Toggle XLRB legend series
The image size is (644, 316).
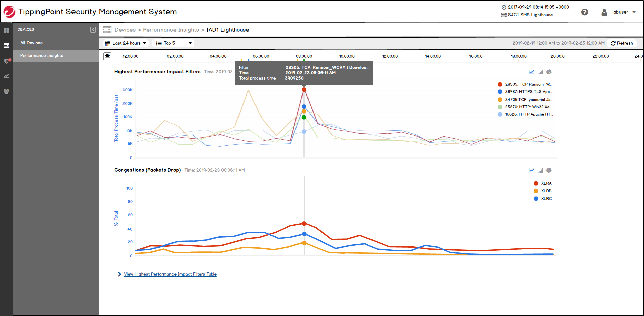(x=543, y=191)
